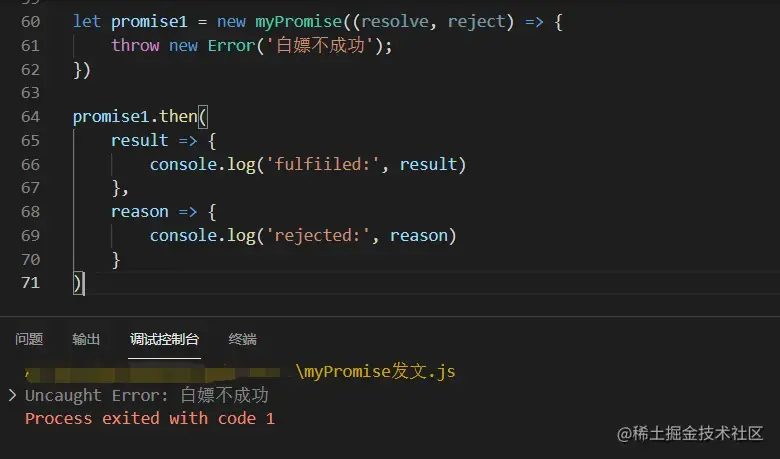Viewport: 780px width, 459px height.
Task: Click the 'throw' keyword on line 61
Action: pyautogui.click(x=135, y=46)
